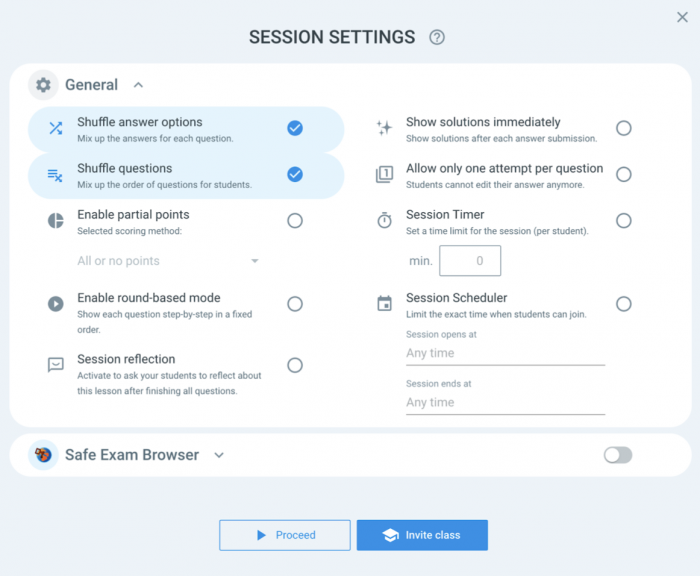Click the help question mark icon
The image size is (700, 576).
[x=437, y=38]
